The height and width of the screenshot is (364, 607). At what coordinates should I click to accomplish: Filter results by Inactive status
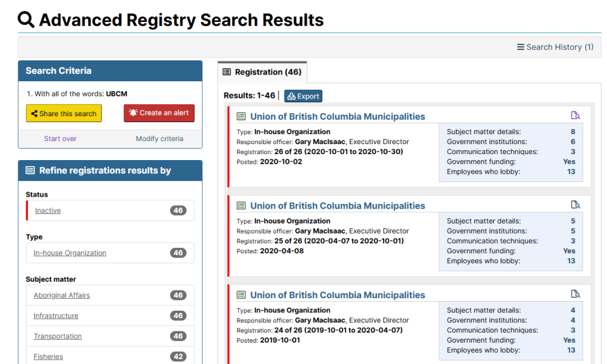(48, 211)
